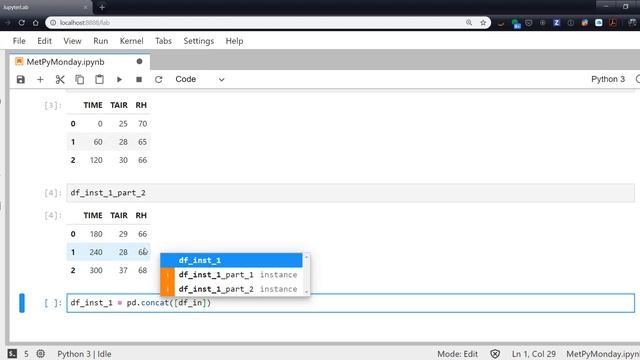This screenshot has width=640, height=360.
Task: Click inside the pd.concat code cell input
Action: click(351, 303)
